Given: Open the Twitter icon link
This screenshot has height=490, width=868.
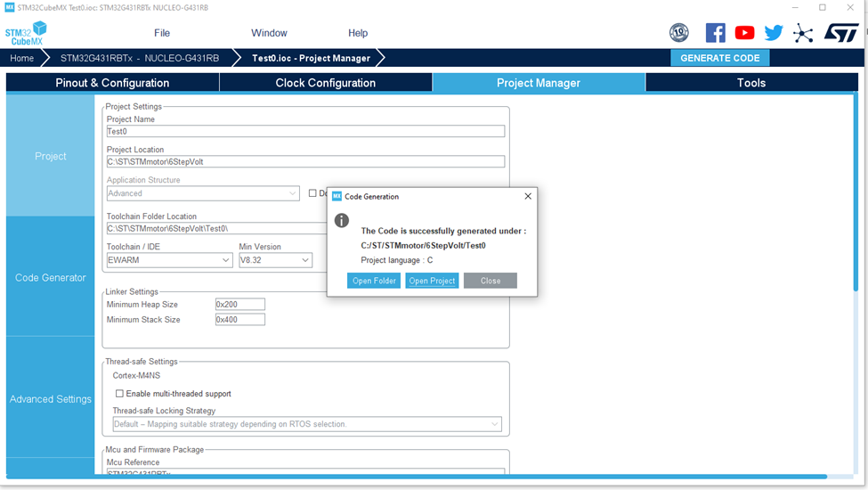Looking at the screenshot, I should tap(774, 33).
